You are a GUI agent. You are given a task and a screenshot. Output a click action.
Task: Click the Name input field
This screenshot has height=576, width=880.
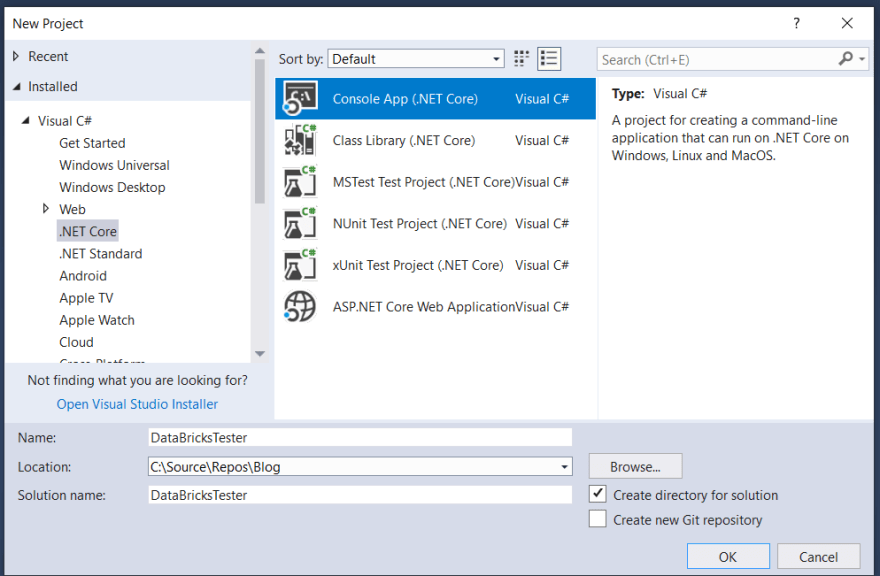click(360, 437)
